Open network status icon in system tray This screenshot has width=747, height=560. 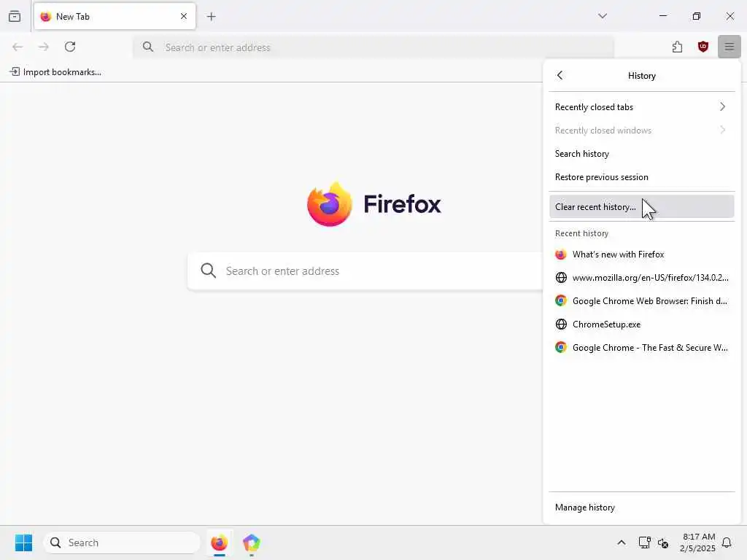point(644,542)
